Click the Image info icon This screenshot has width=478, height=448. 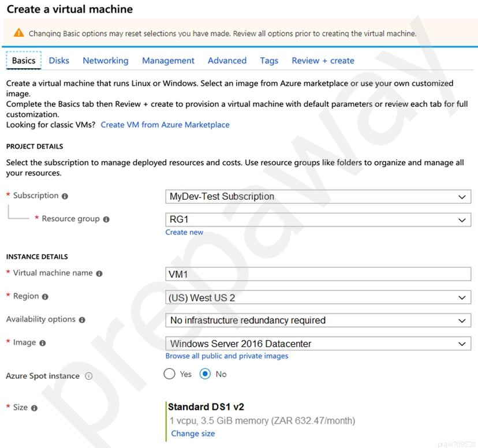click(43, 343)
